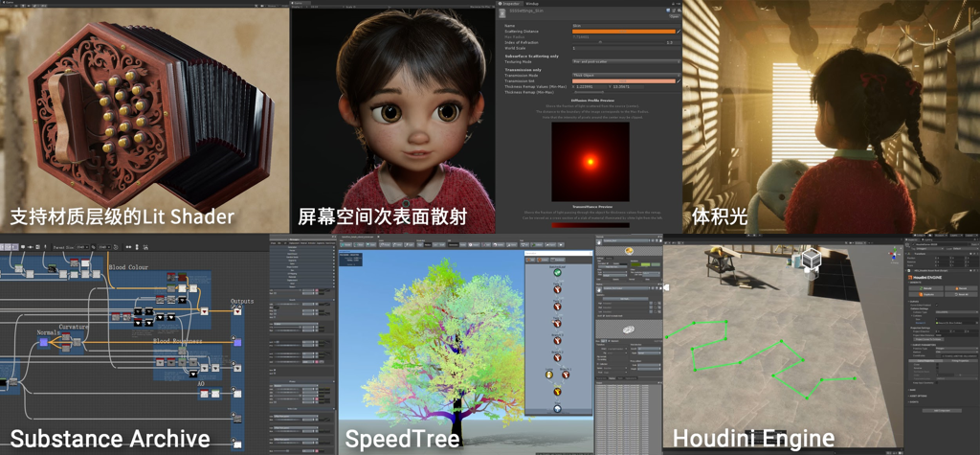Click the Reset All button in Houdini Engine
Viewport: 980px width, 455px height.
pos(961,294)
